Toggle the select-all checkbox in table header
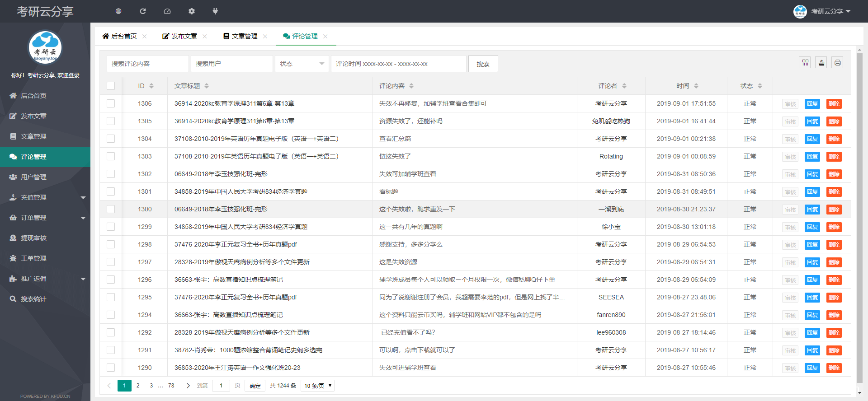 pos(111,86)
